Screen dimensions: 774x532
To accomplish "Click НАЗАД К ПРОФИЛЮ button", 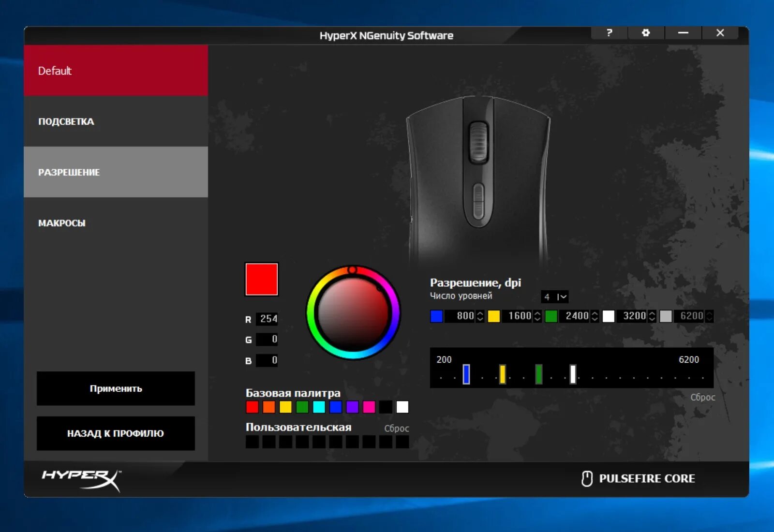I will [x=116, y=433].
